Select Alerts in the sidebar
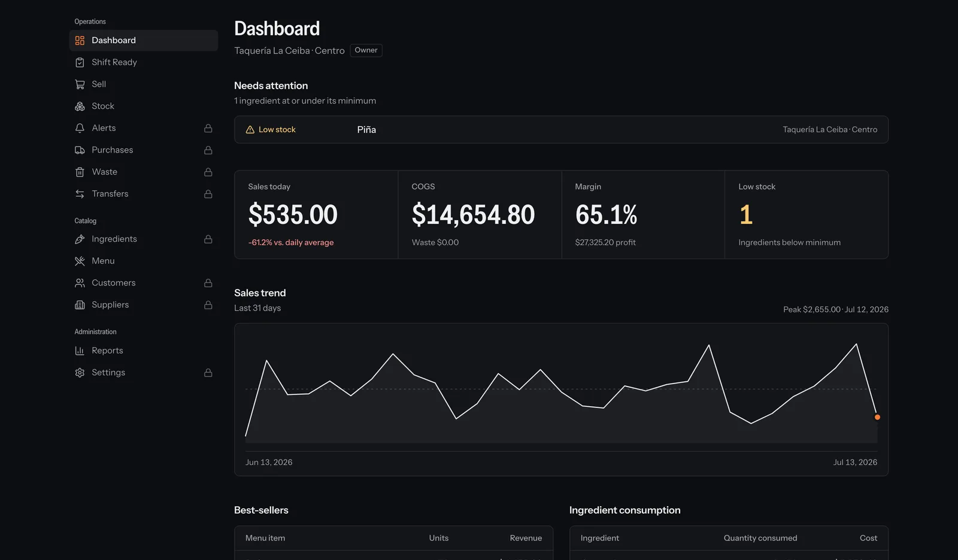This screenshot has width=958, height=560. (x=144, y=128)
